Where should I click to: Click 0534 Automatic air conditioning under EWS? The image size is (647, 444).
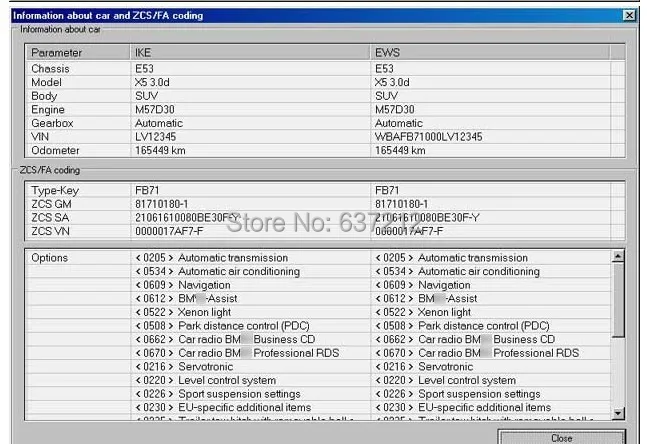coord(458,271)
